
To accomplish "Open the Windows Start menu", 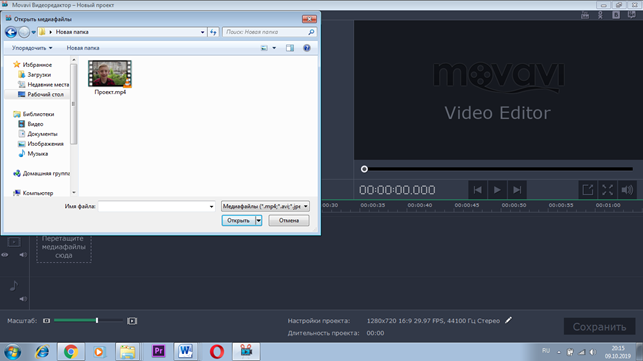I will pyautogui.click(x=12, y=352).
